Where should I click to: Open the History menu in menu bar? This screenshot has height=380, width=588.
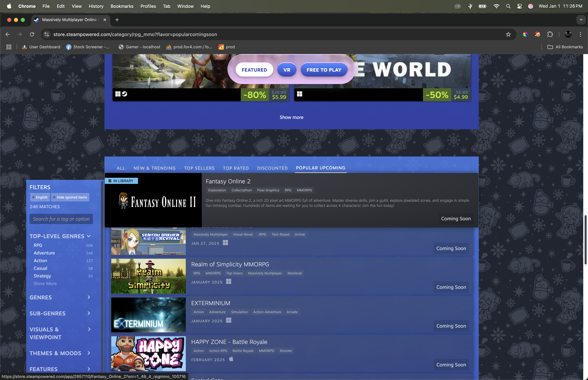(x=96, y=6)
